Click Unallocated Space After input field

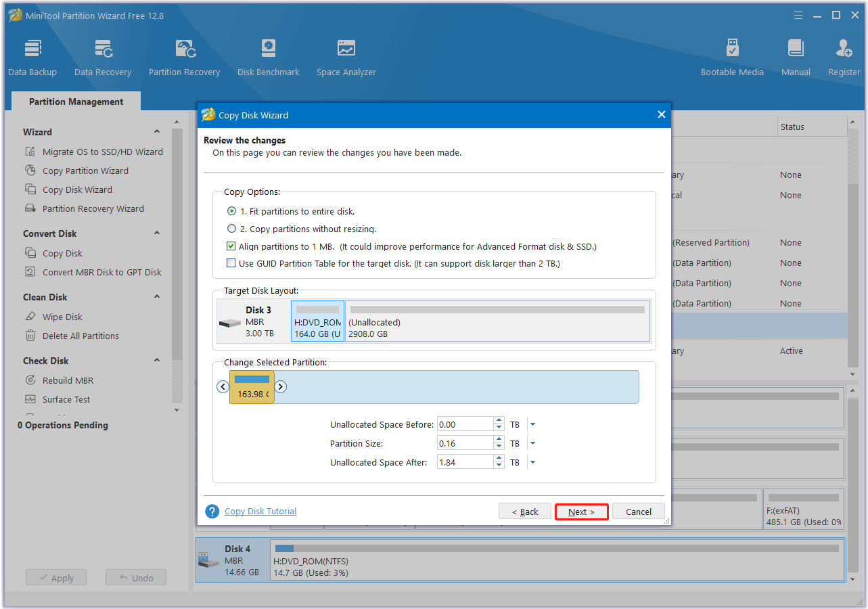pyautogui.click(x=465, y=463)
